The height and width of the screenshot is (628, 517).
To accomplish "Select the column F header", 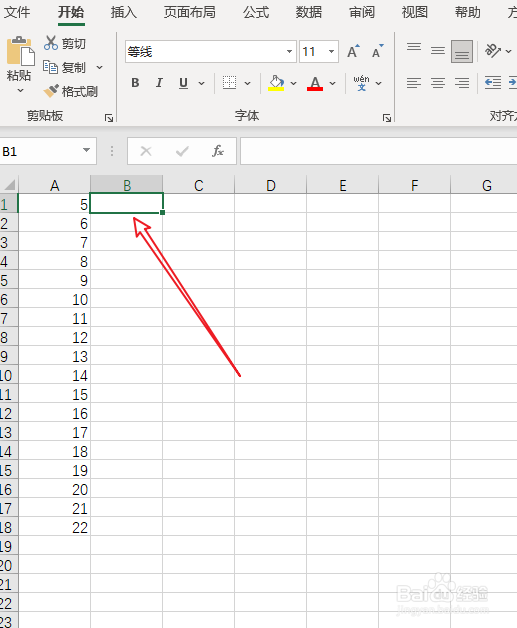I will pos(414,185).
